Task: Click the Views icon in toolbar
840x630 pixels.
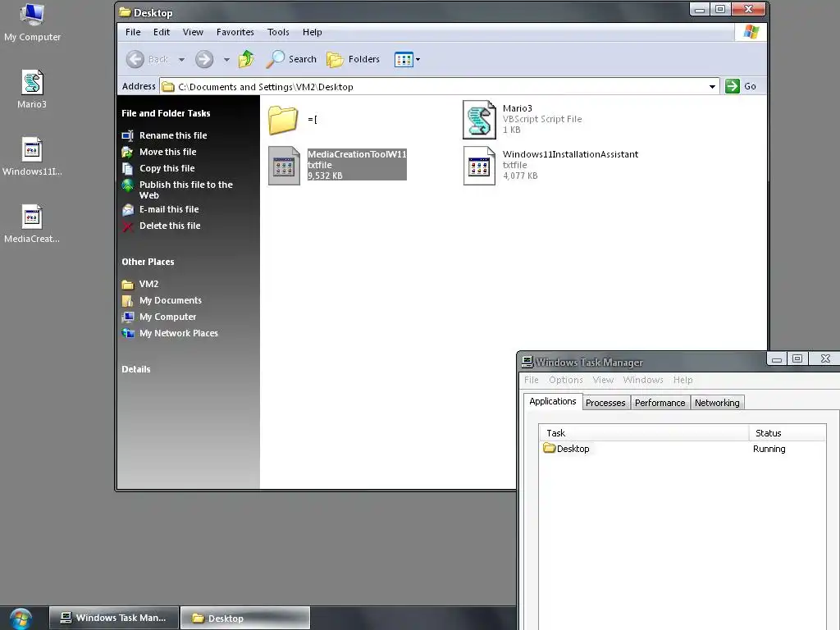Action: [404, 59]
